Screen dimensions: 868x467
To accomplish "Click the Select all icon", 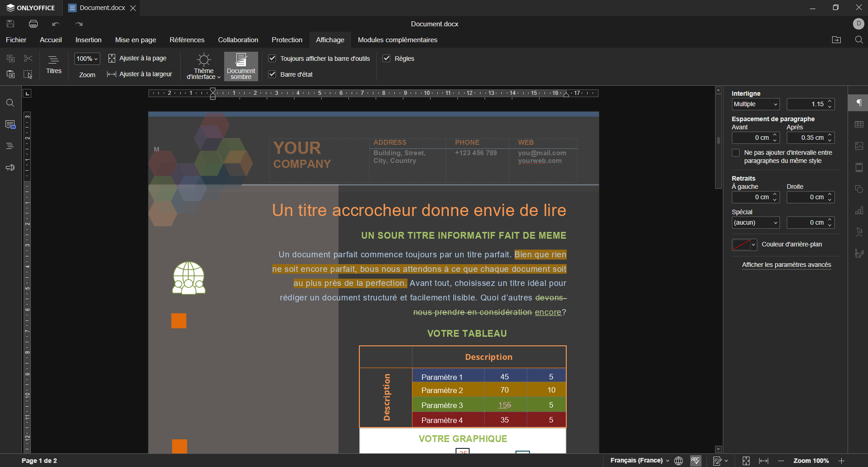I will pyautogui.click(x=28, y=74).
